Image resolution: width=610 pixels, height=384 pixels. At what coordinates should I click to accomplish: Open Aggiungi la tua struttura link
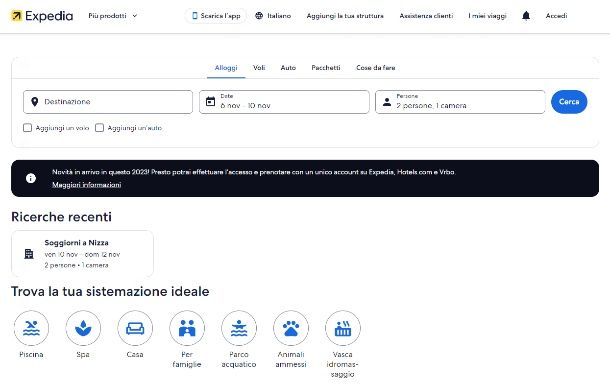(x=345, y=16)
